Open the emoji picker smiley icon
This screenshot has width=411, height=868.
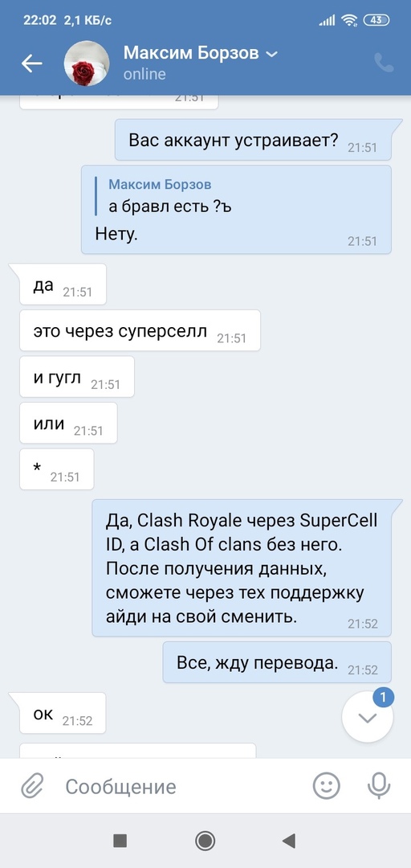pos(327,785)
